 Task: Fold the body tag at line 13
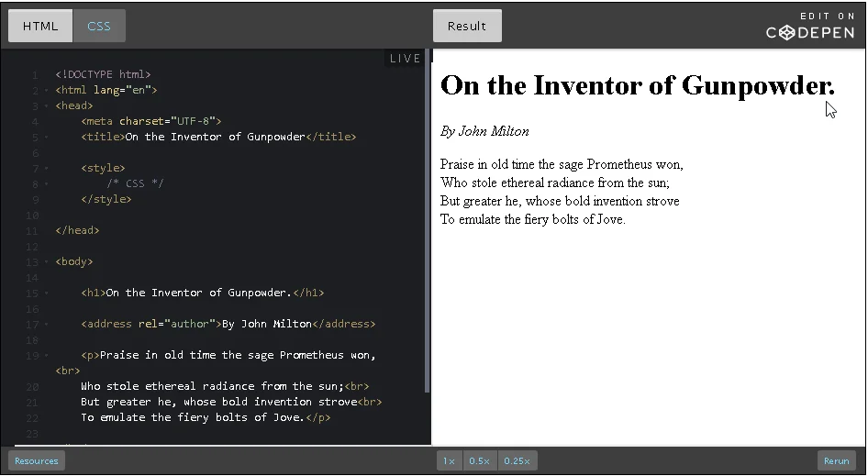(x=46, y=262)
